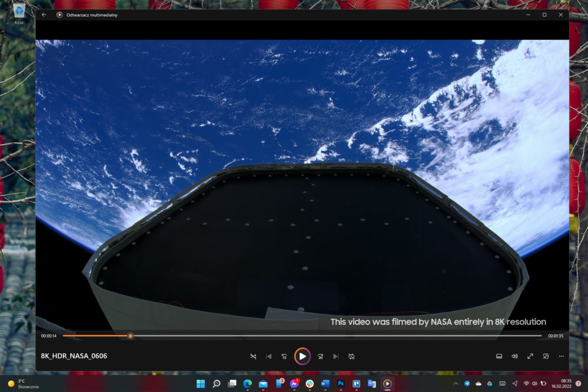The height and width of the screenshot is (392, 588).
Task: Open the Your Phone app with badge
Action: 279,383
